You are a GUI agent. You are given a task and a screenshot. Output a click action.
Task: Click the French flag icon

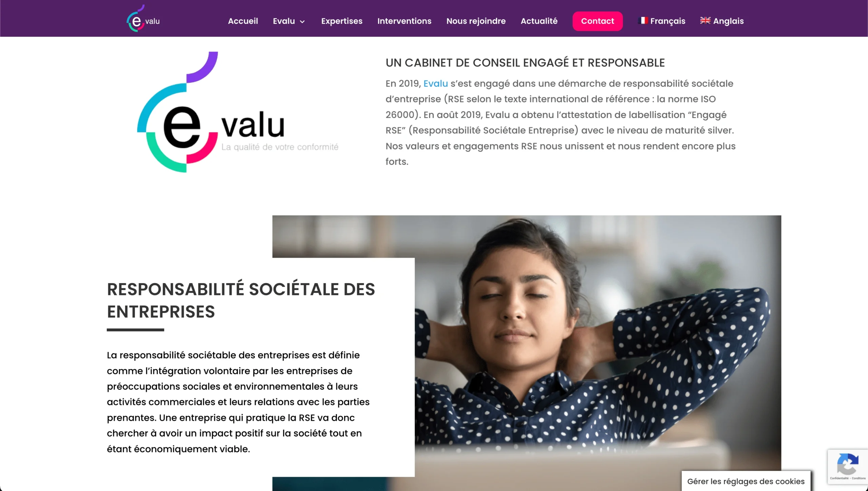click(643, 21)
